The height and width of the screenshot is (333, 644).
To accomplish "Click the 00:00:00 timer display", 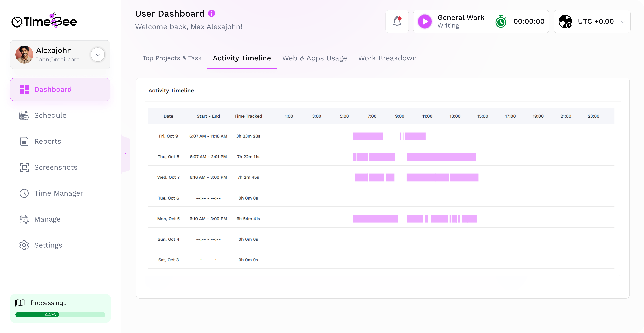I will [x=529, y=21].
